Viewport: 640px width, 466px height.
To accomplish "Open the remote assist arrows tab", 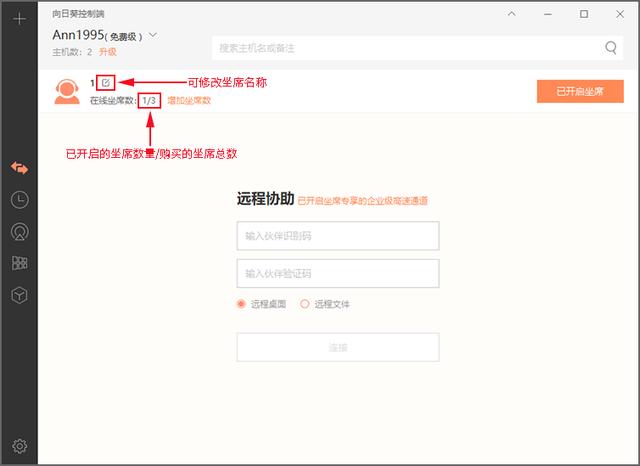I will click(19, 168).
